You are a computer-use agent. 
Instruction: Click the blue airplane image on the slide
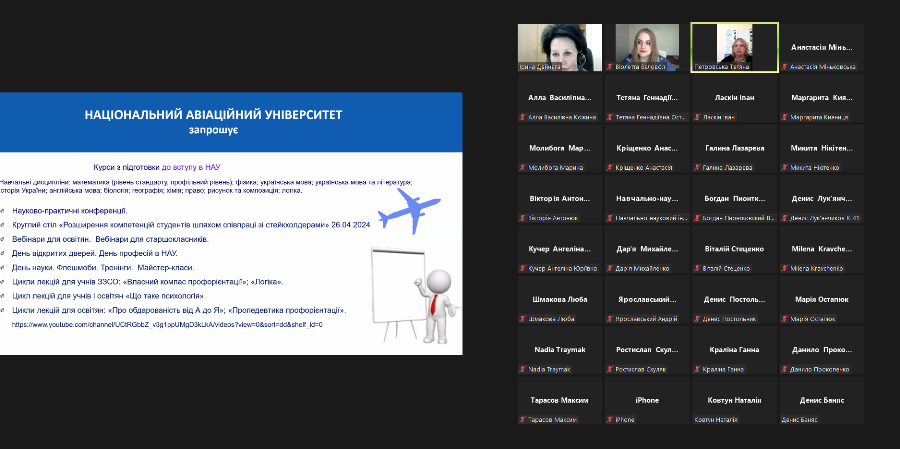pos(409,211)
